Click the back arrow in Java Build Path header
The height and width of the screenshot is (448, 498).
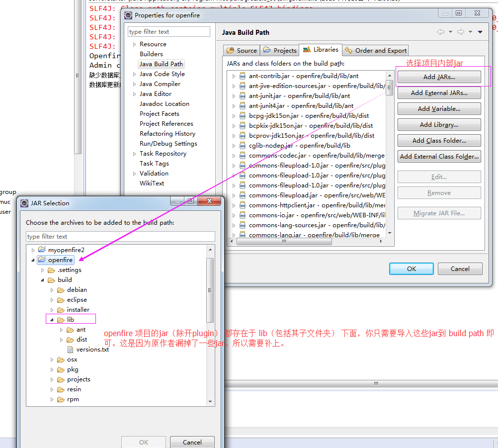440,32
